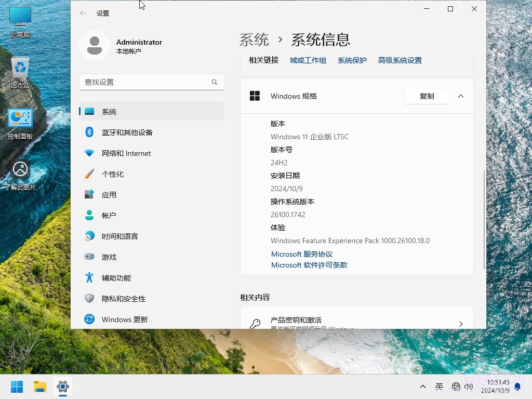Screen dimensions: 532x399
Task: Click the 系统 monitor icon in sidebar
Action: click(89, 111)
